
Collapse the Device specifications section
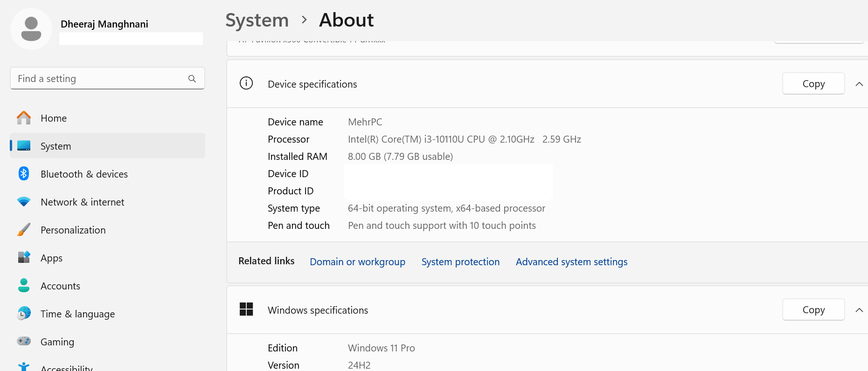click(859, 84)
